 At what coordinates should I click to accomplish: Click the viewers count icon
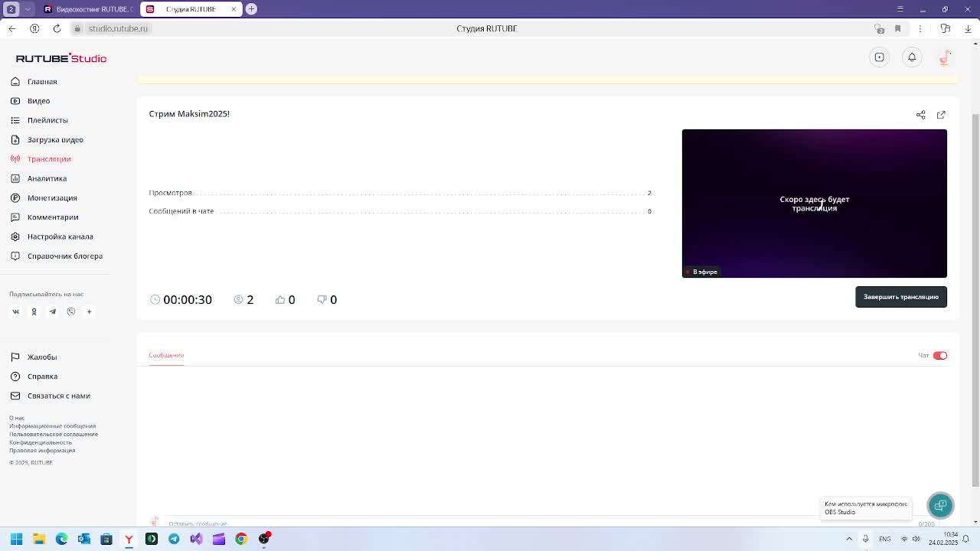tap(238, 299)
